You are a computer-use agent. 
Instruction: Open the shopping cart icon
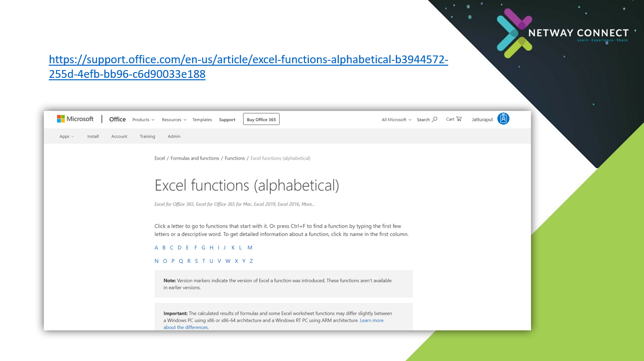tap(458, 119)
